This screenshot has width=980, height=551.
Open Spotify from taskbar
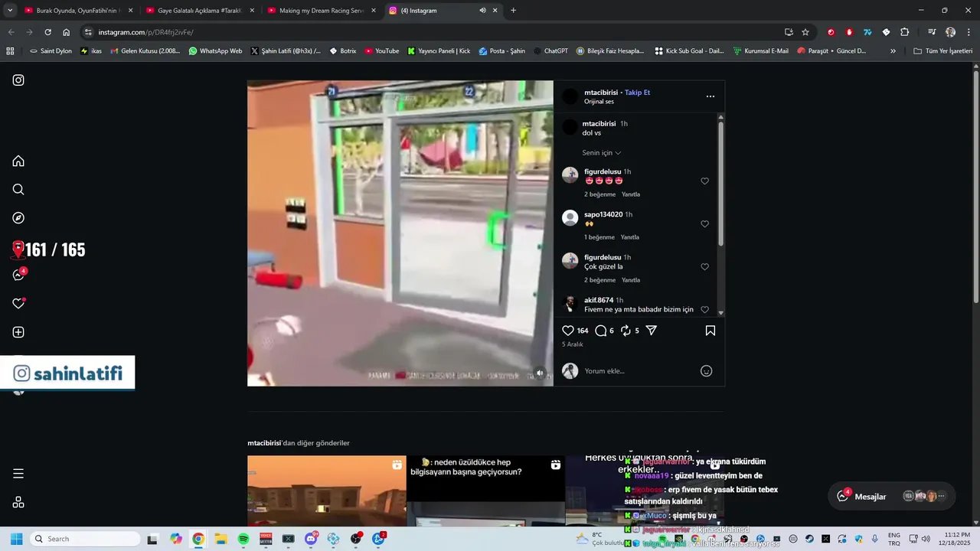point(243,539)
